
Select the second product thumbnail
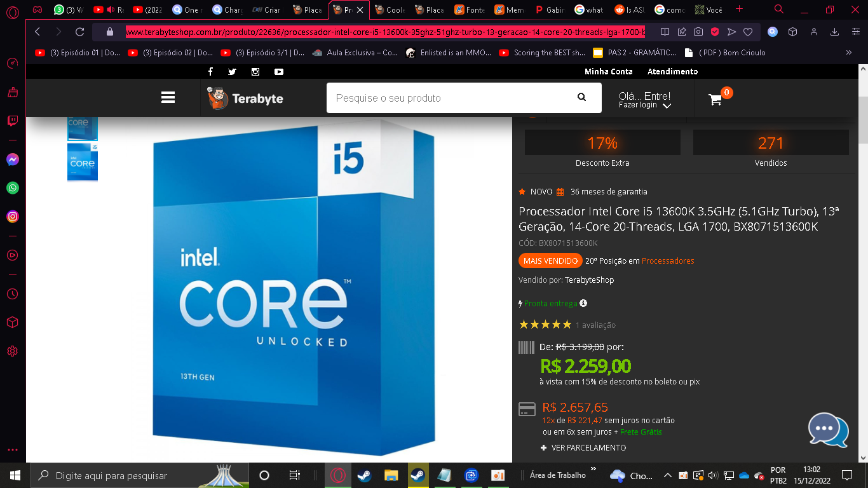[83, 162]
